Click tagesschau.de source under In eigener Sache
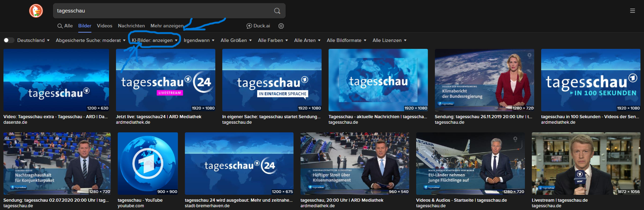 pyautogui.click(x=237, y=122)
